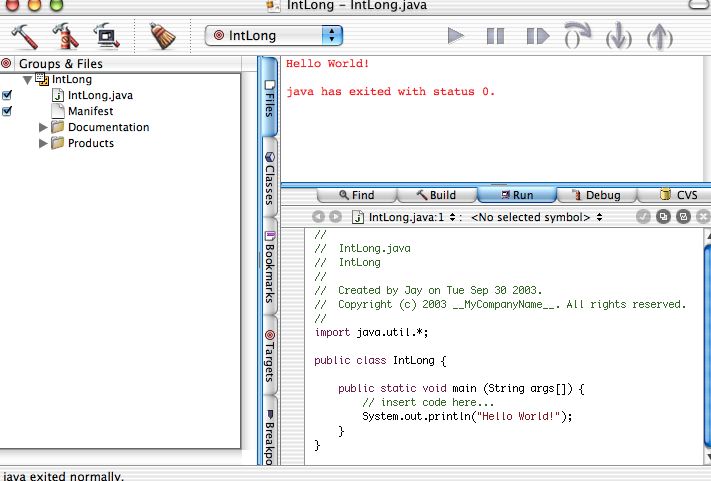Click the Run play button in toolbar
Viewport: 711px width, 481px height.
click(x=455, y=36)
